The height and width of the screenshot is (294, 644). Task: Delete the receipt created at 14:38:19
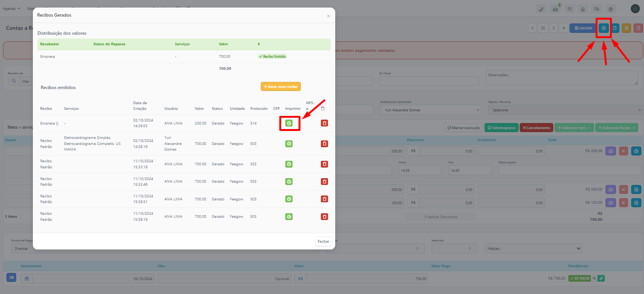click(324, 144)
